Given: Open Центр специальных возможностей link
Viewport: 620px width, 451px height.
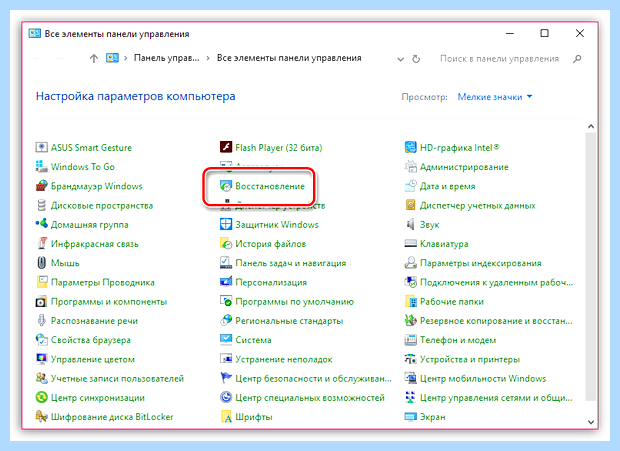Looking at the screenshot, I should pos(310,398).
